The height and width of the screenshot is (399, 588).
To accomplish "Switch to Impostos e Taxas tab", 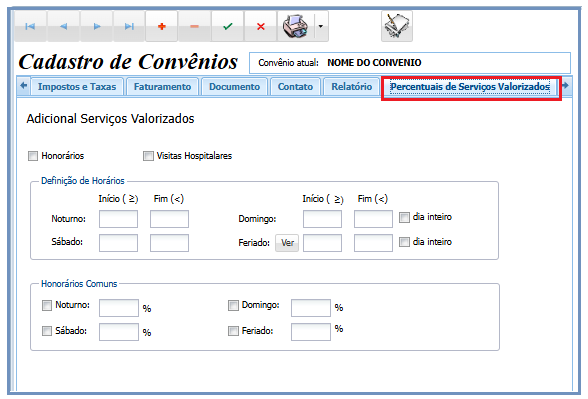I will [77, 87].
